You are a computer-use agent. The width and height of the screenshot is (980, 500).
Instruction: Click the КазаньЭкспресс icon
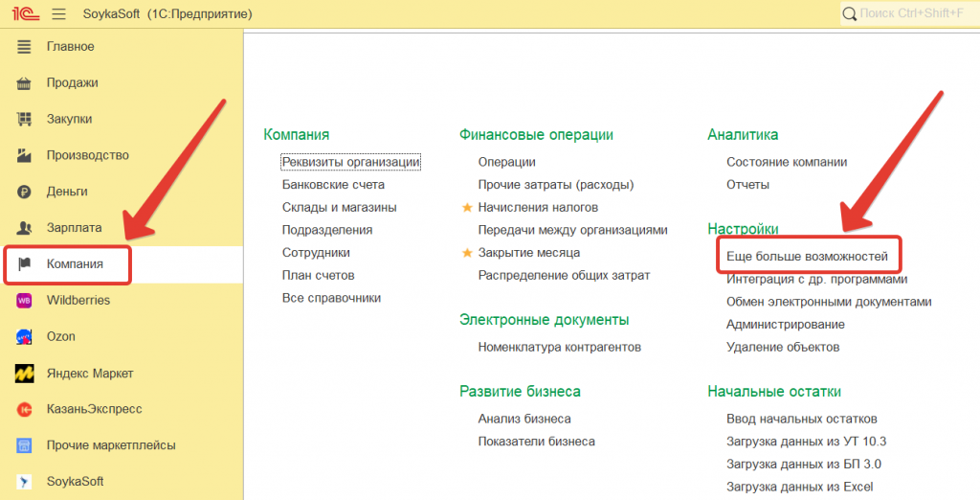point(25,410)
